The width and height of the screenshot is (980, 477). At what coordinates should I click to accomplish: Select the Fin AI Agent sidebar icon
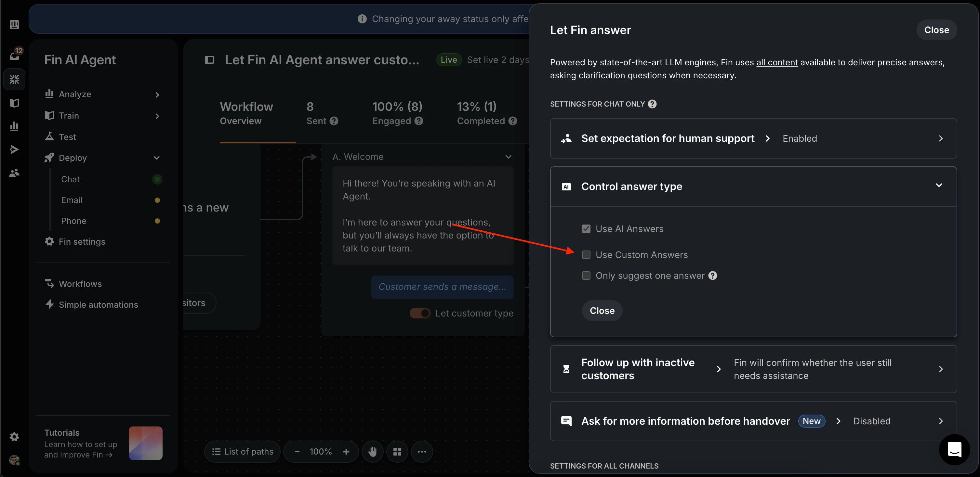point(14,79)
